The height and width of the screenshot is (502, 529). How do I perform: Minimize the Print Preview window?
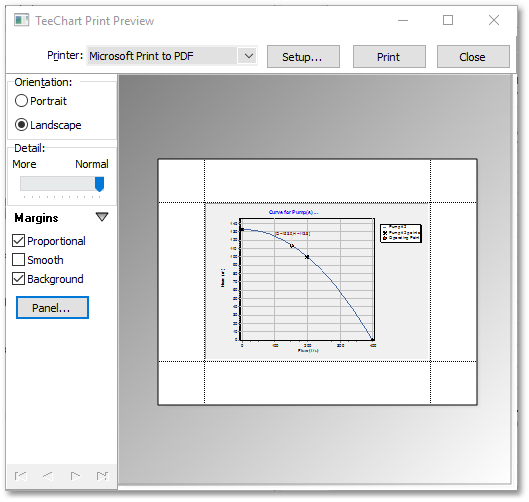click(403, 20)
